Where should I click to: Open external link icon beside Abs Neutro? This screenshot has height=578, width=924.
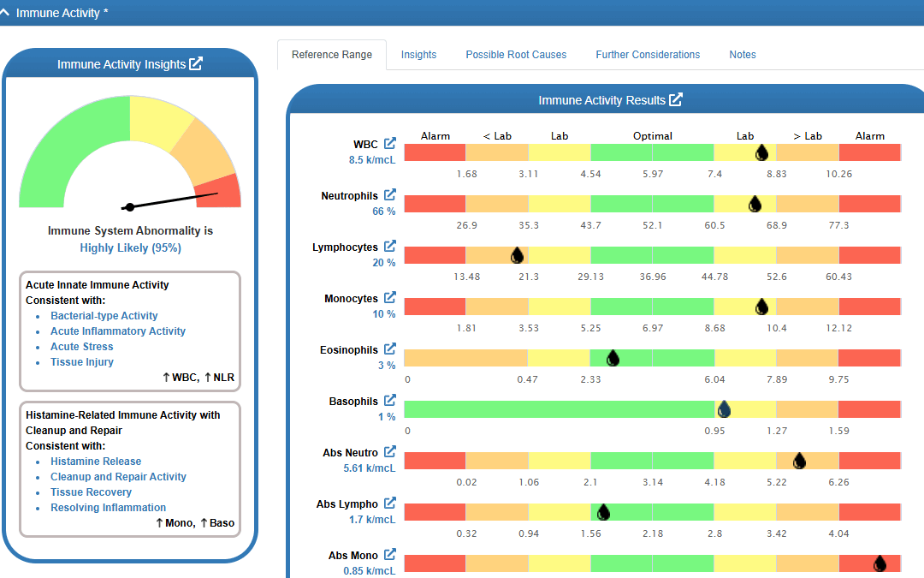coord(389,452)
